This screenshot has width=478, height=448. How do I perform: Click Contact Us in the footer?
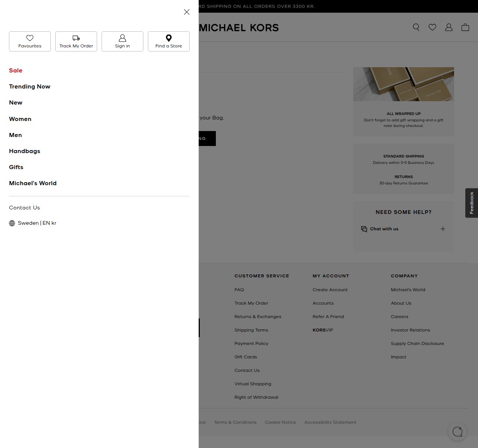click(x=247, y=370)
